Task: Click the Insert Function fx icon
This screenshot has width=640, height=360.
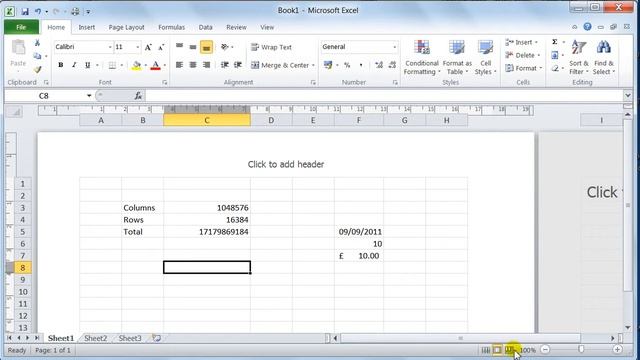Action: pos(138,96)
